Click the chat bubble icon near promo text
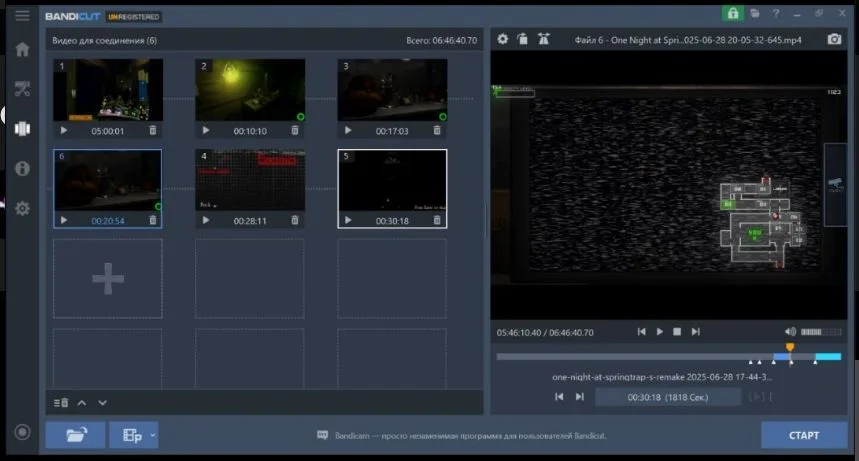The height and width of the screenshot is (461, 859). point(323,435)
